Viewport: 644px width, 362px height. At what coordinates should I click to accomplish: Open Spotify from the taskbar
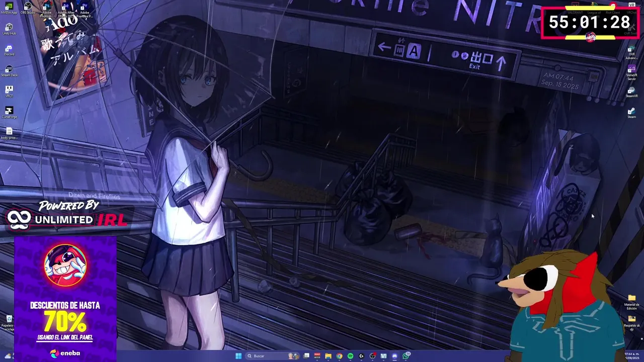(x=350, y=356)
